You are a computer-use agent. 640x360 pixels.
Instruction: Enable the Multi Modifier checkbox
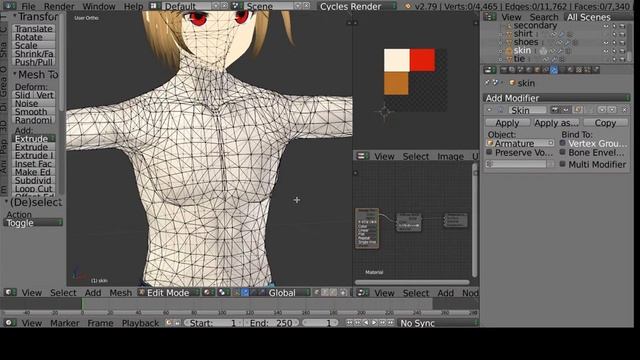point(562,164)
